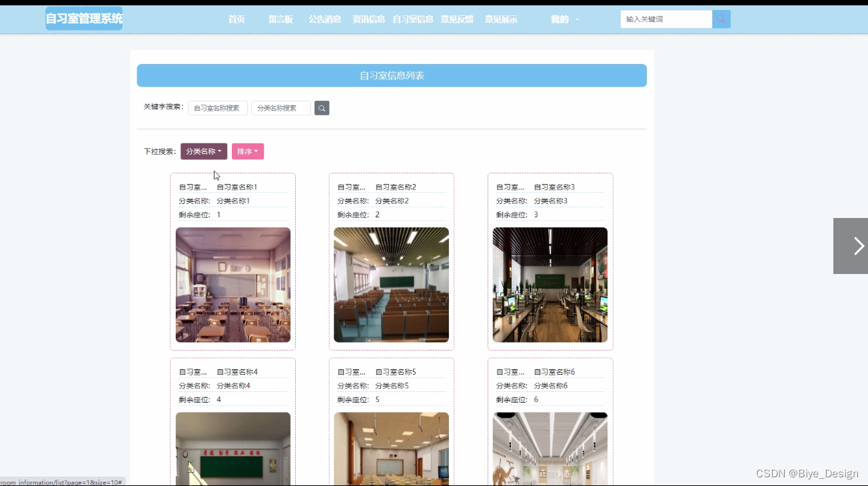Click 剩余座位 label in the 自习室名称1 card
The width and height of the screenshot is (868, 486).
click(195, 215)
